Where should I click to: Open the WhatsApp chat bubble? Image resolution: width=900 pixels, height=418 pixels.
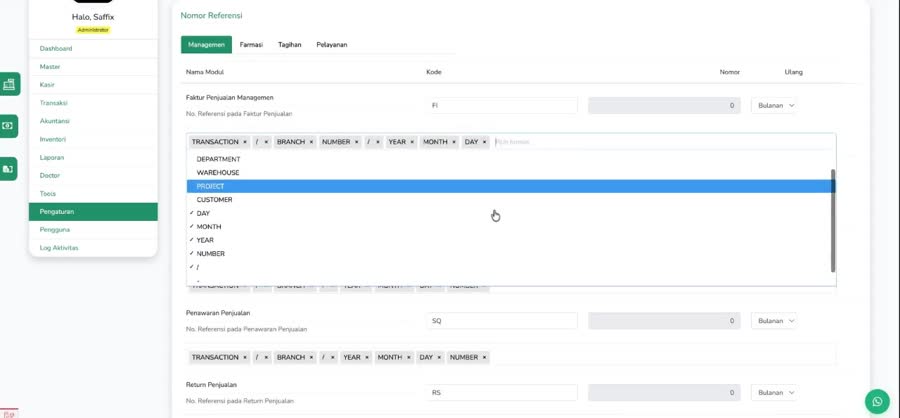[877, 401]
